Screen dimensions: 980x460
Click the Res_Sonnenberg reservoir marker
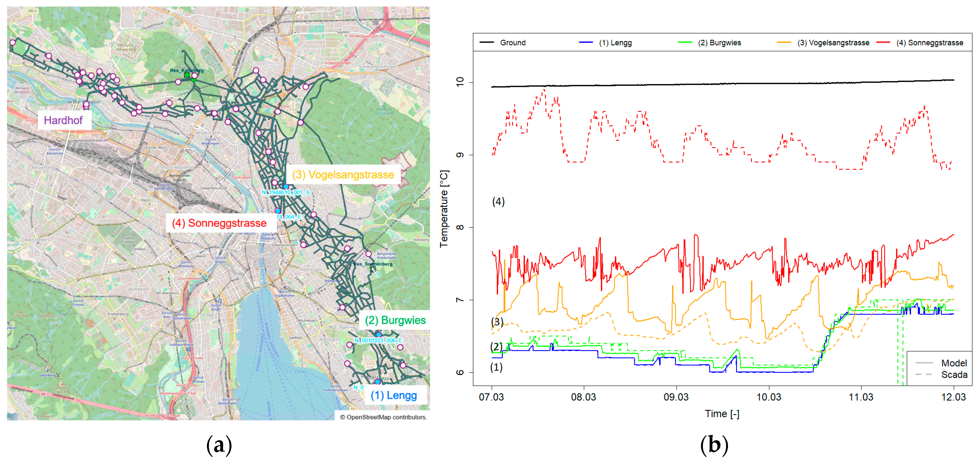(373, 269)
